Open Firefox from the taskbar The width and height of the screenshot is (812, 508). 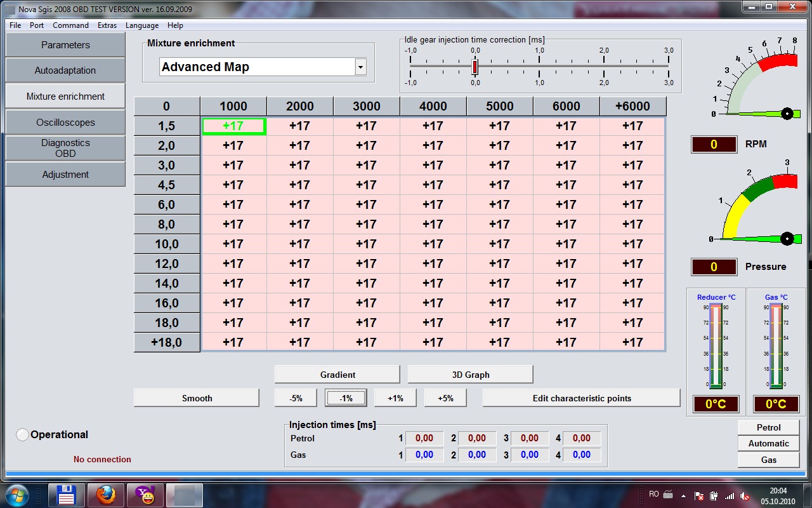coord(106,495)
